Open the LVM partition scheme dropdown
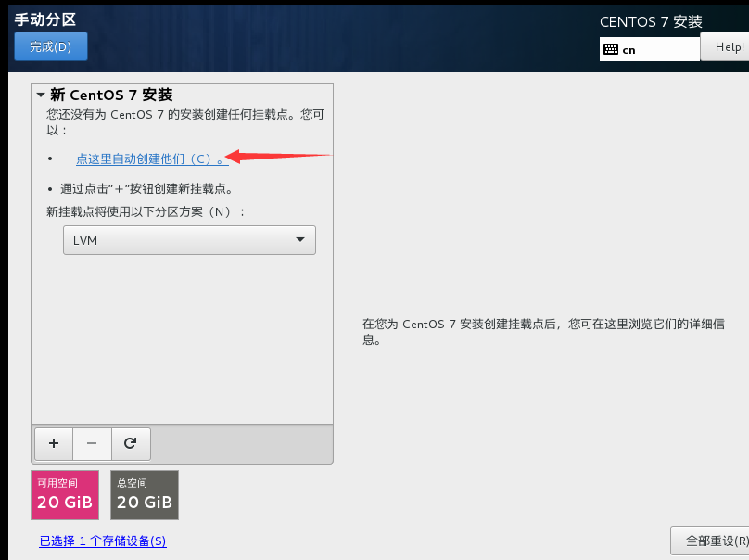 point(189,240)
